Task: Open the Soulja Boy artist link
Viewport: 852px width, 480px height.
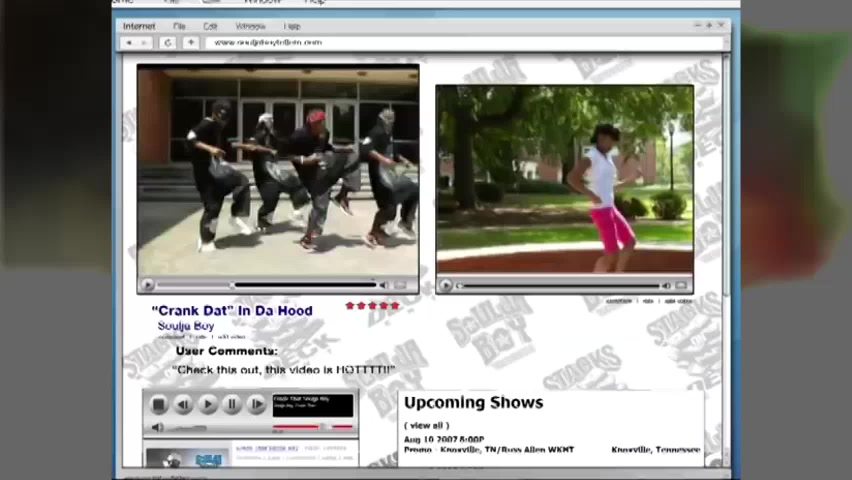Action: (x=186, y=326)
